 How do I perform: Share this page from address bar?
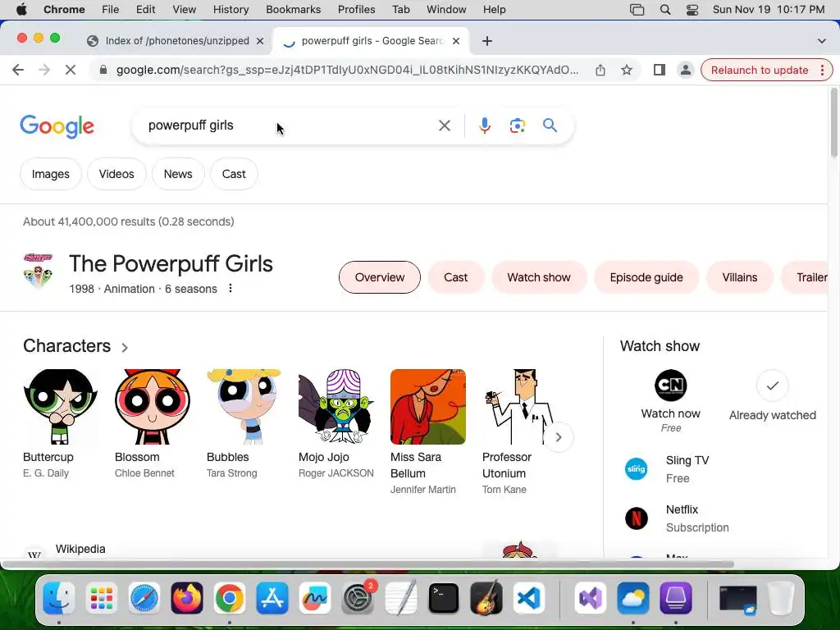click(600, 71)
